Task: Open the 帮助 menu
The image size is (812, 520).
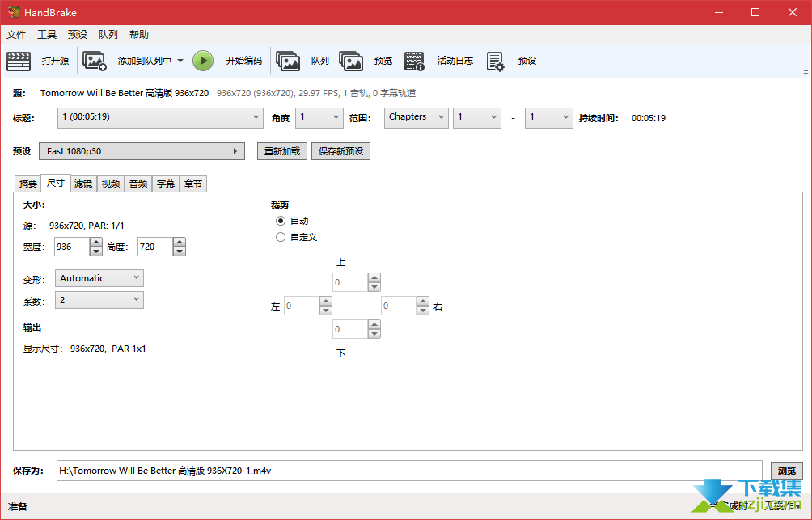Action: (139, 35)
